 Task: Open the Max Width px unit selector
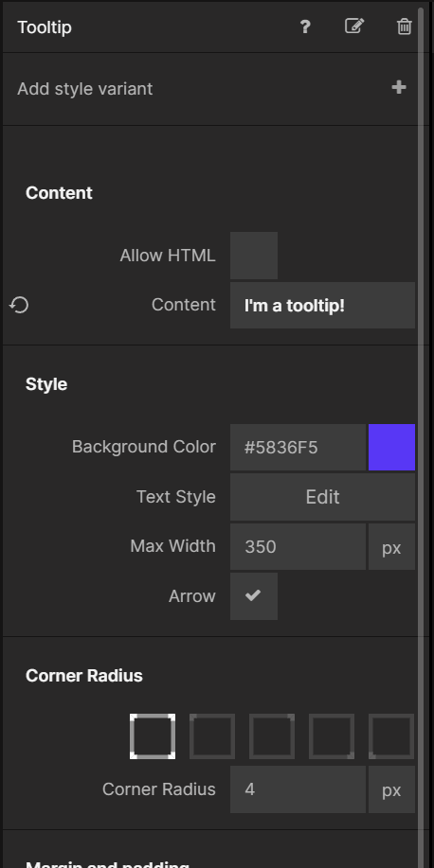coord(391,547)
